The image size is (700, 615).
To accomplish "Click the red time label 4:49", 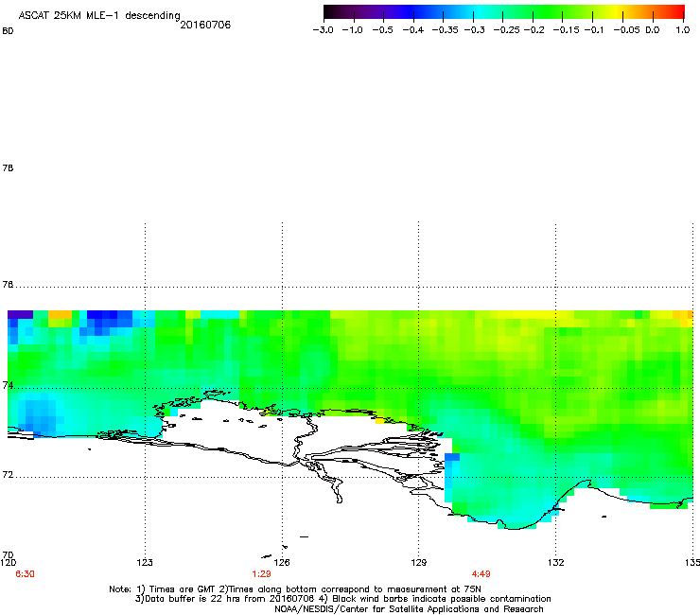I will 481,574.
